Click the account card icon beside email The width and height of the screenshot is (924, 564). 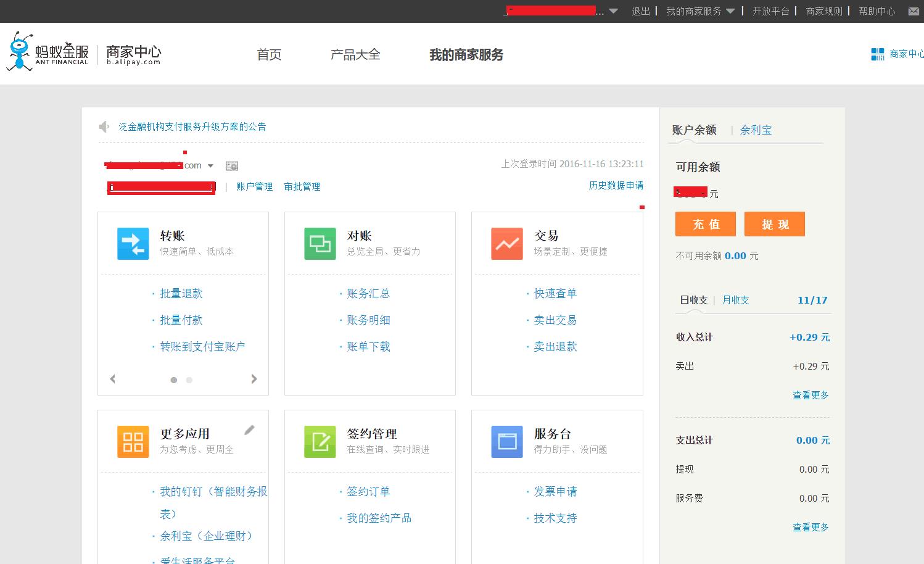[x=232, y=166]
